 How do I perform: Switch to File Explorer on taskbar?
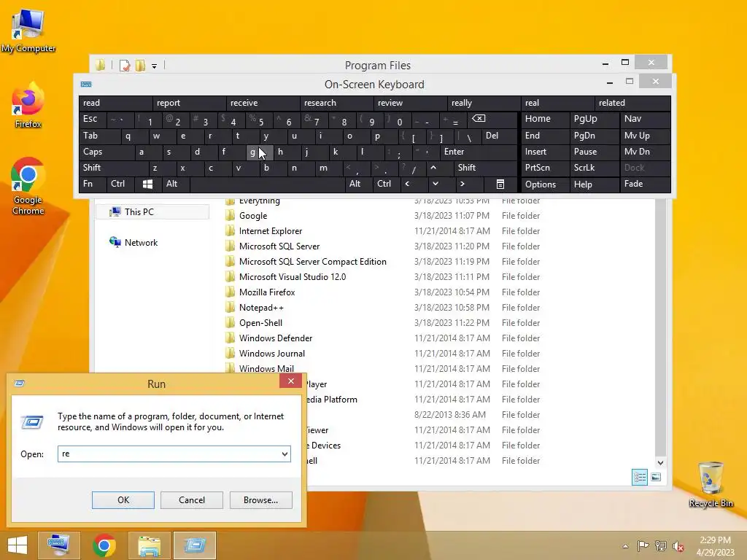pyautogui.click(x=149, y=545)
